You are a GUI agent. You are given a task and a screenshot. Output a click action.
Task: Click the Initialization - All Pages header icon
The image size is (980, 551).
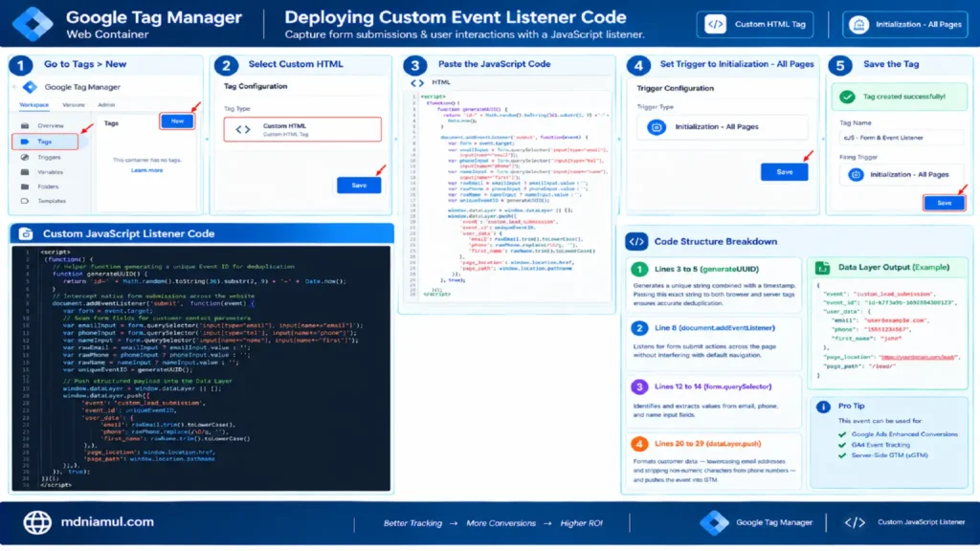tap(858, 24)
